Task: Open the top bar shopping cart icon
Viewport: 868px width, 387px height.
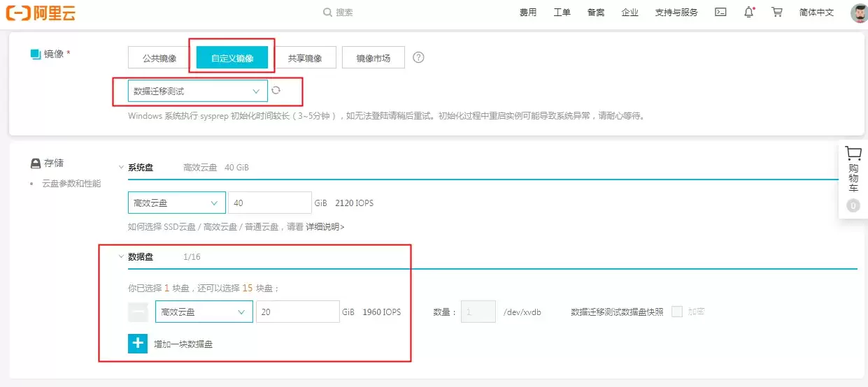Action: (776, 12)
